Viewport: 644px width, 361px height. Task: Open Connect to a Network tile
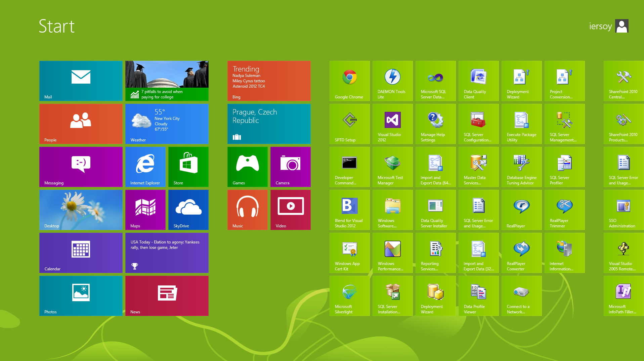tap(522, 296)
